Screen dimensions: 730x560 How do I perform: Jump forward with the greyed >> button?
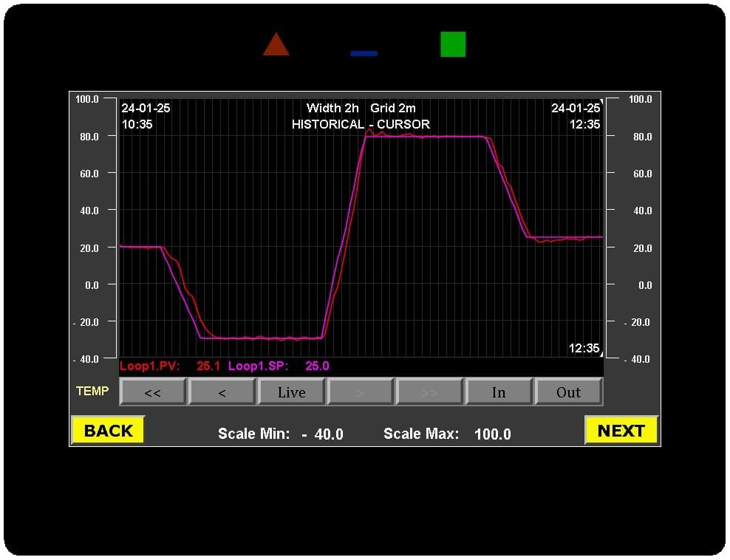click(x=430, y=392)
